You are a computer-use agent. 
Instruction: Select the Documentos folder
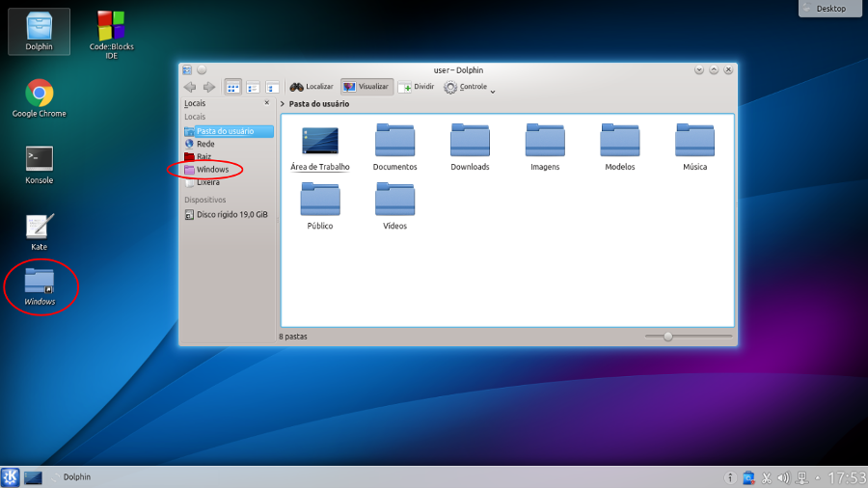394,148
